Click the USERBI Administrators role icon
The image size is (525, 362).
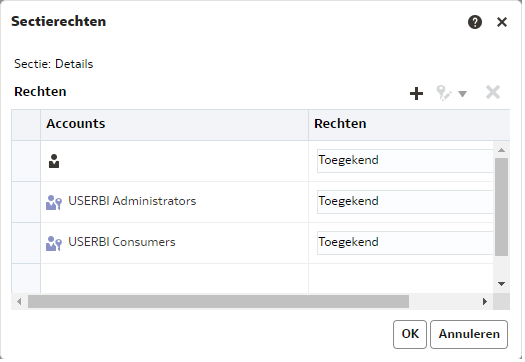tap(54, 202)
